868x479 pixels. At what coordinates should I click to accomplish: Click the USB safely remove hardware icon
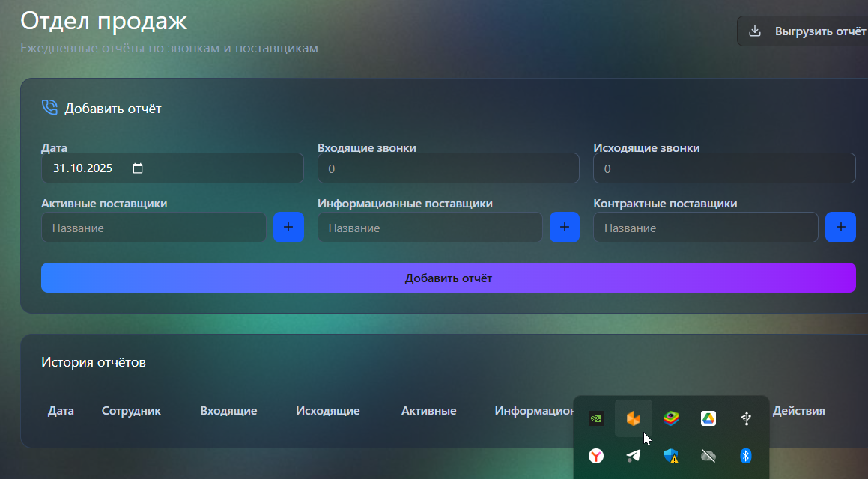746,418
